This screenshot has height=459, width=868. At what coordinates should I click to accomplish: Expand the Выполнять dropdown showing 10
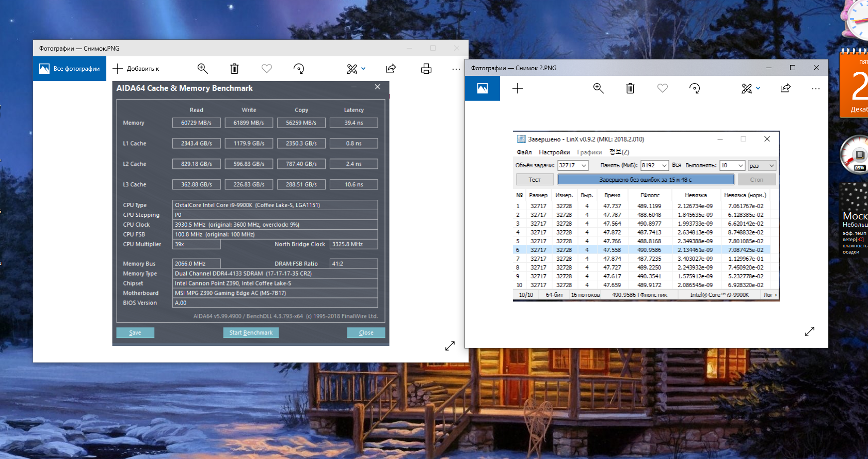pyautogui.click(x=741, y=166)
